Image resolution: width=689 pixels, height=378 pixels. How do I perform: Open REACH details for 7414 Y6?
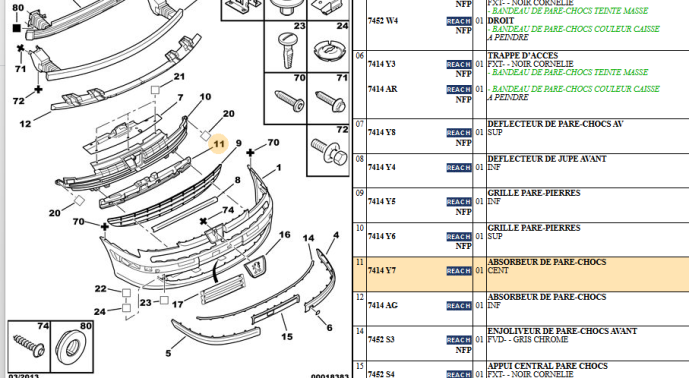coord(459,236)
